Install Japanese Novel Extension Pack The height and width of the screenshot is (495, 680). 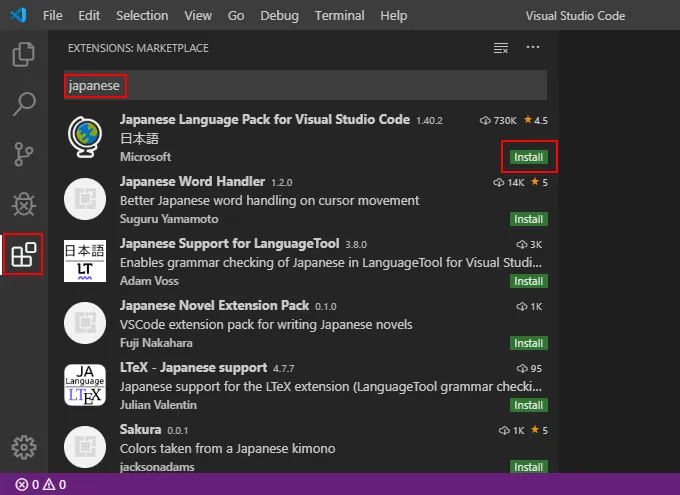[529, 343]
